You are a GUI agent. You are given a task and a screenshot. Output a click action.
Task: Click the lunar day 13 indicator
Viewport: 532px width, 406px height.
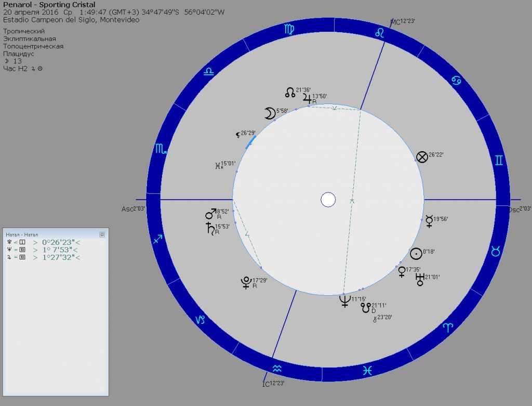13,61
